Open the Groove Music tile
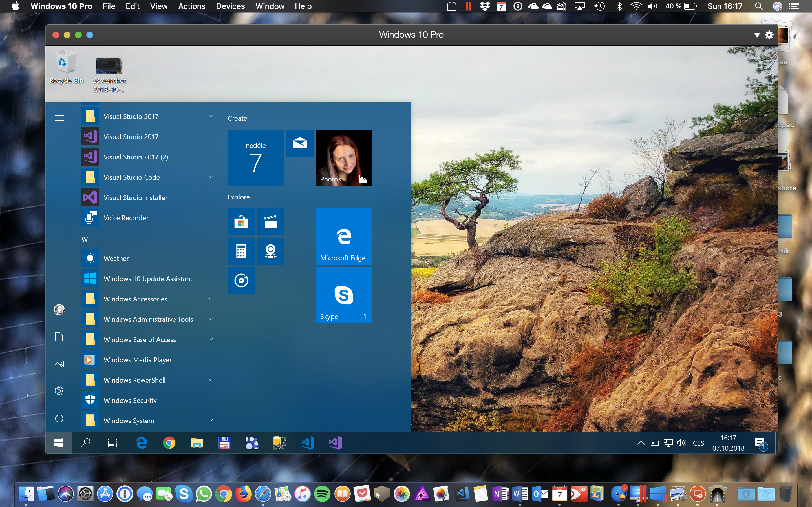Image resolution: width=812 pixels, height=507 pixels. pos(241,280)
